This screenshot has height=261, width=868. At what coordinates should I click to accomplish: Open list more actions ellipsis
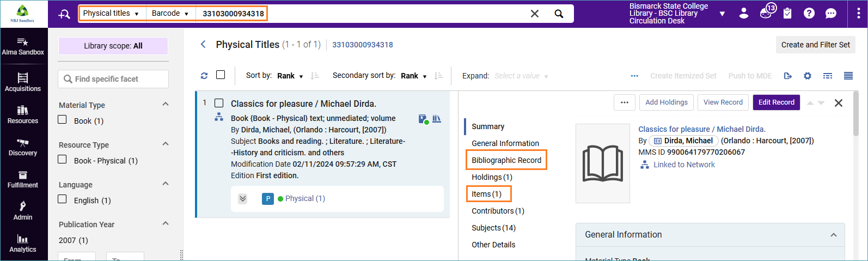pos(634,76)
